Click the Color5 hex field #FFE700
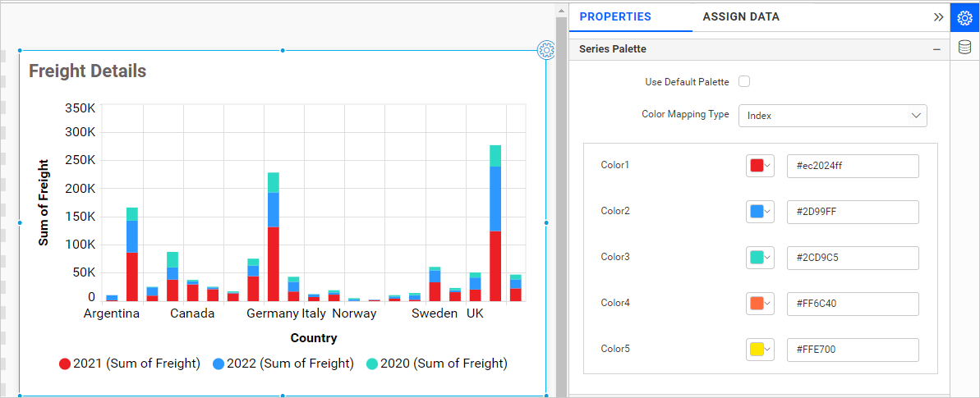This screenshot has width=980, height=398. coord(853,350)
